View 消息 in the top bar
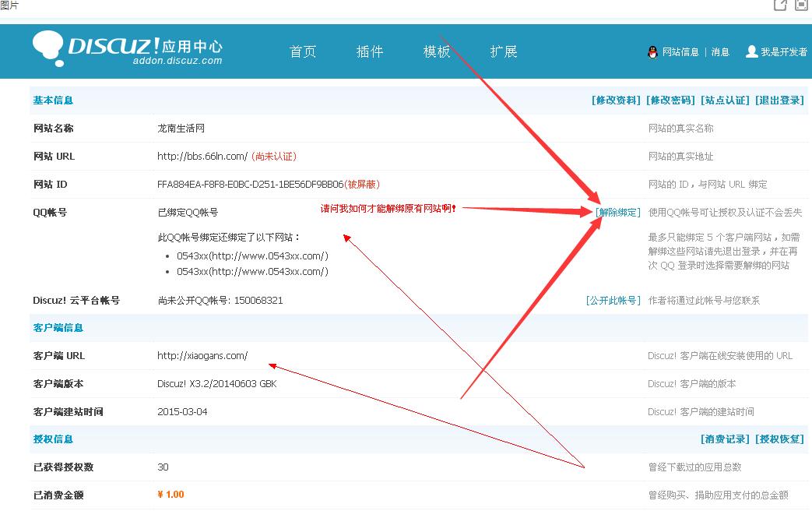The image size is (812, 511). [720, 52]
